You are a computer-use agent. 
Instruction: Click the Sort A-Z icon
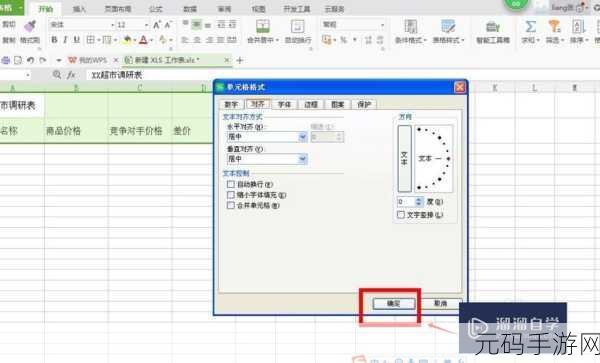pos(578,26)
